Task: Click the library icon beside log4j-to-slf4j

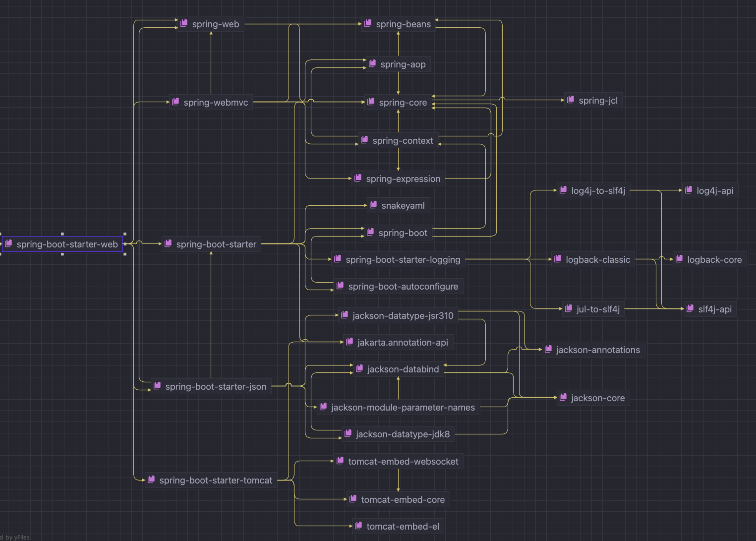Action: click(x=563, y=190)
